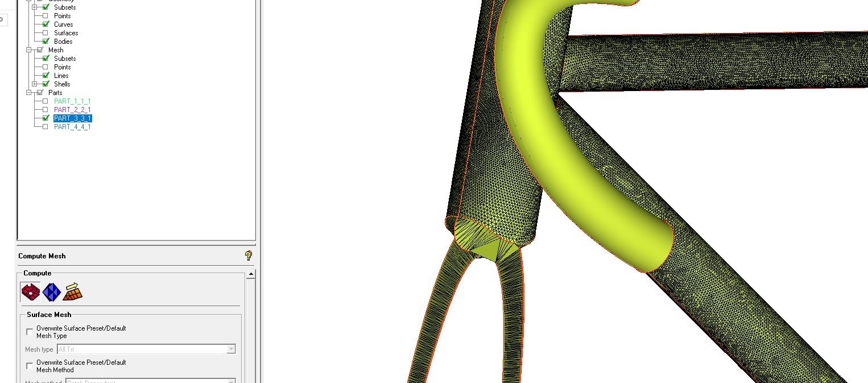
Task: Toggle the Mesh group checkbox
Action: [x=40, y=50]
